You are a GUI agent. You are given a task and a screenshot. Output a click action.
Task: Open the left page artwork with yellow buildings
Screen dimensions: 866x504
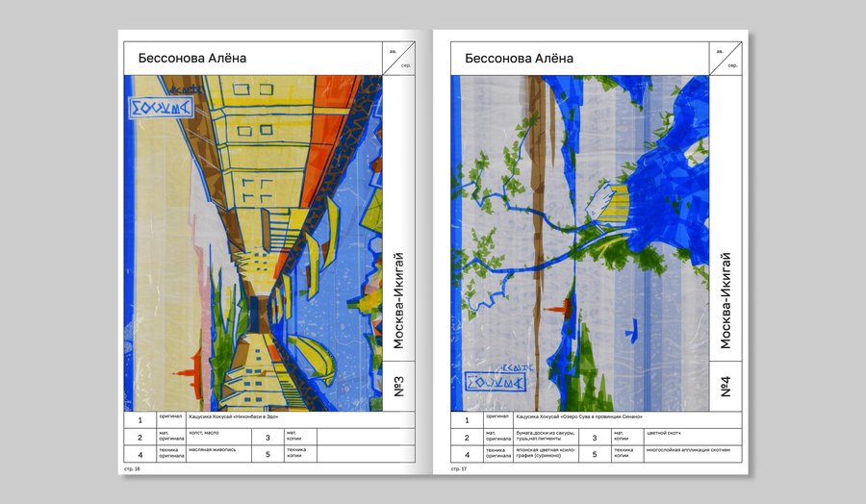(x=253, y=243)
